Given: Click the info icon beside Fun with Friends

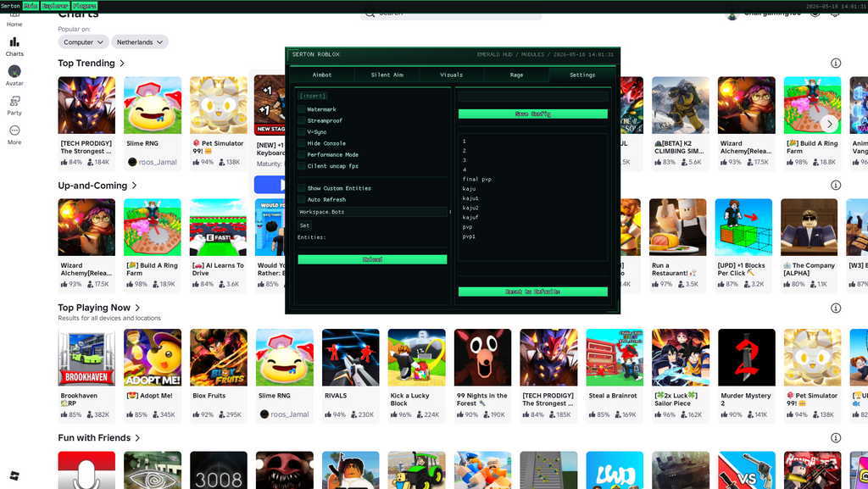Looking at the screenshot, I should [x=836, y=438].
